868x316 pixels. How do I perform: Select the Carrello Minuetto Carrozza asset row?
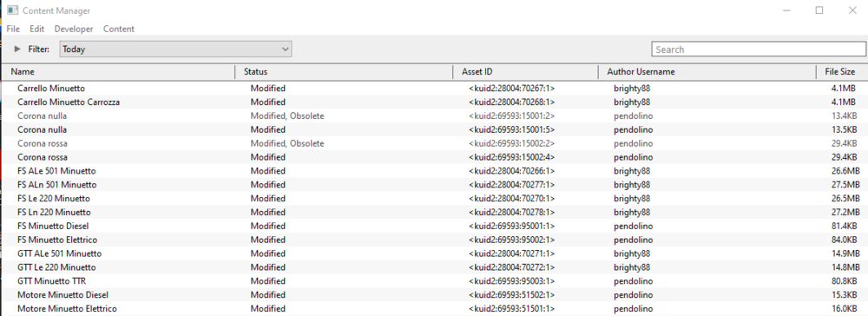434,102
